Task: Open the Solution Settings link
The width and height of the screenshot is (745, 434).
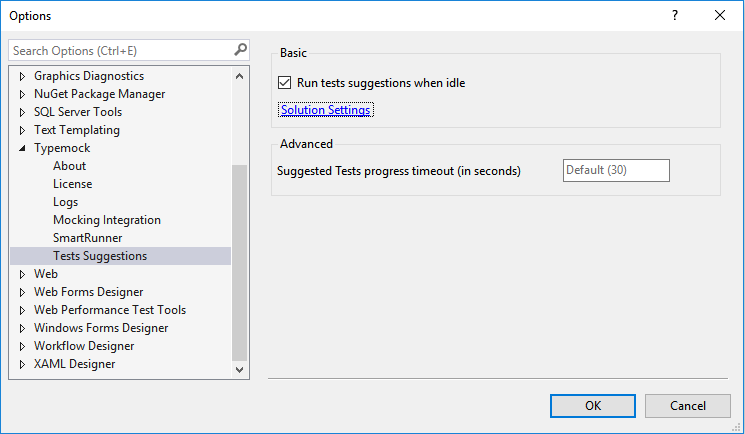Action: 326,110
